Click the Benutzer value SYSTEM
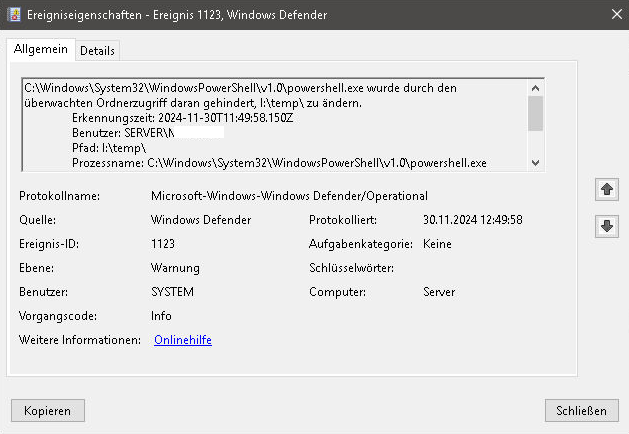 pyautogui.click(x=172, y=292)
